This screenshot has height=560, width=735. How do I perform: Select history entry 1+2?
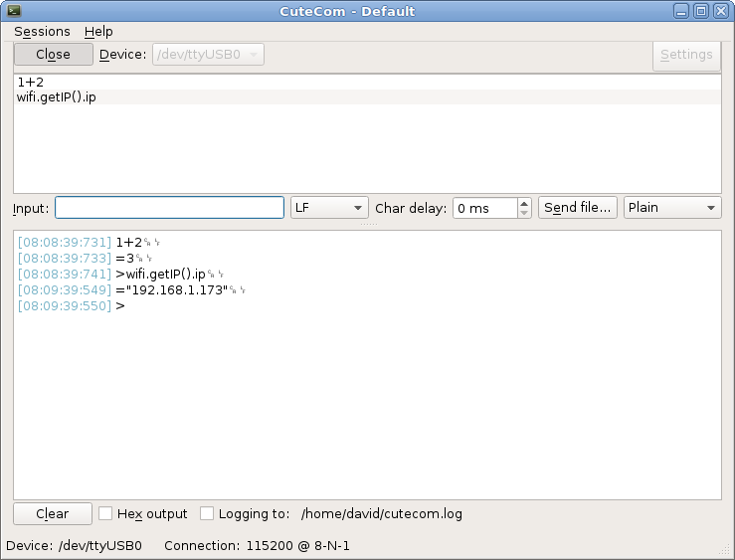[x=367, y=82]
